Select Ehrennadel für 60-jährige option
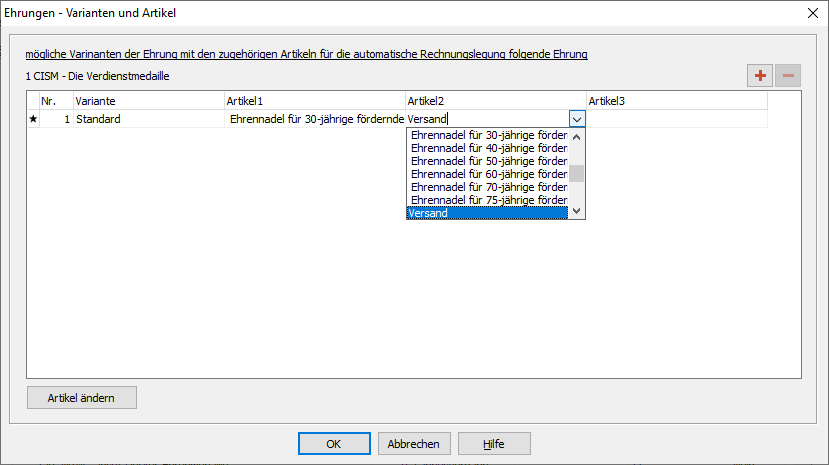The height and width of the screenshot is (465, 829). click(x=488, y=174)
